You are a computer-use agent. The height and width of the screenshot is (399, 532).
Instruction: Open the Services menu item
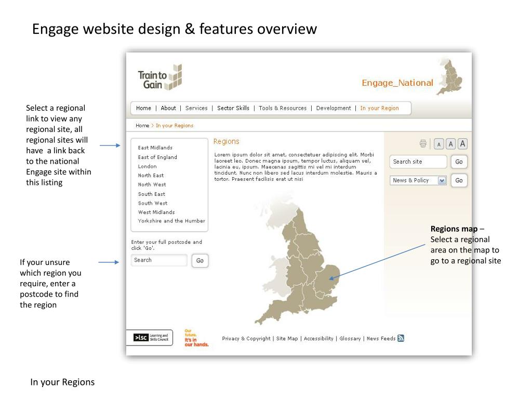coord(196,108)
